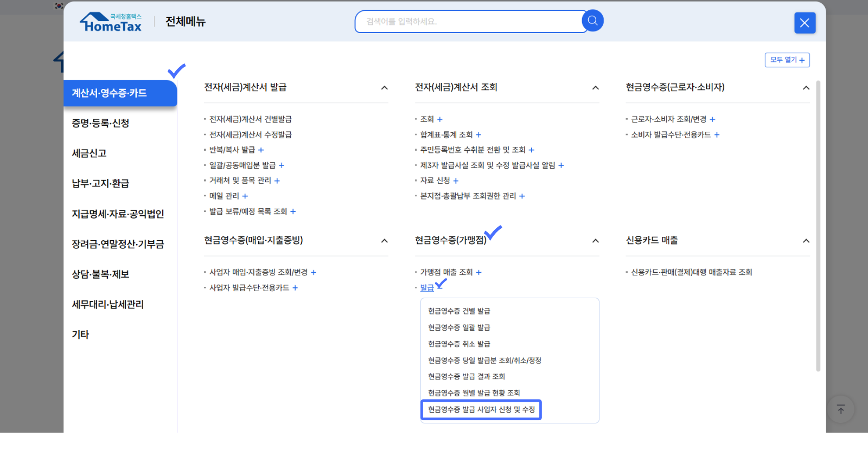The height and width of the screenshot is (450, 868).
Task: Expand 메일 관리 plus icon
Action: [245, 196]
